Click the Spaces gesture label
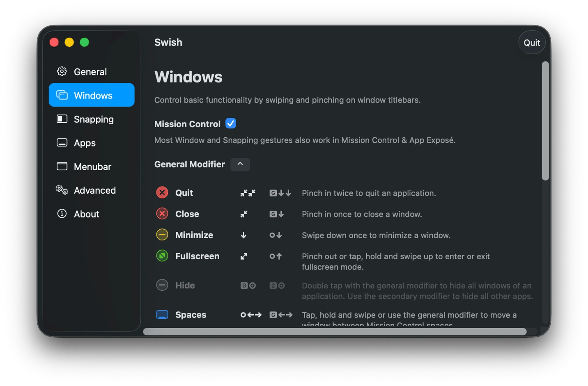The image size is (588, 386). pyautogui.click(x=191, y=315)
